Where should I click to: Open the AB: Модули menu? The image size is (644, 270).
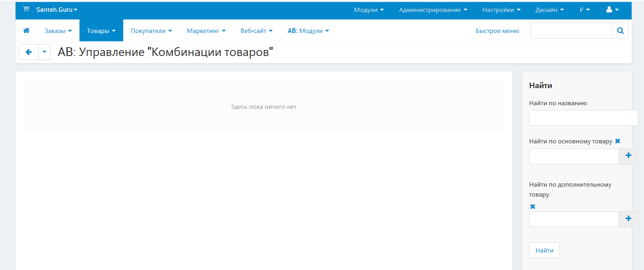click(308, 31)
